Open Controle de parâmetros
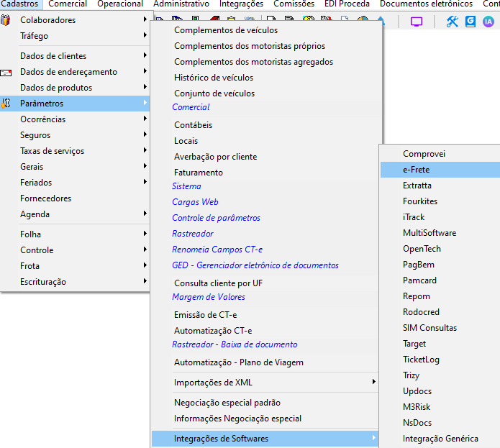The width and height of the screenshot is (500, 448). coord(217,218)
